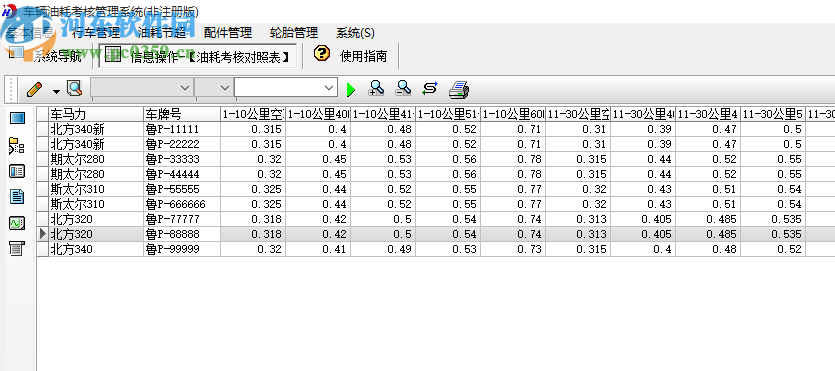
Task: Open the 系统(S) menu
Action: click(355, 33)
